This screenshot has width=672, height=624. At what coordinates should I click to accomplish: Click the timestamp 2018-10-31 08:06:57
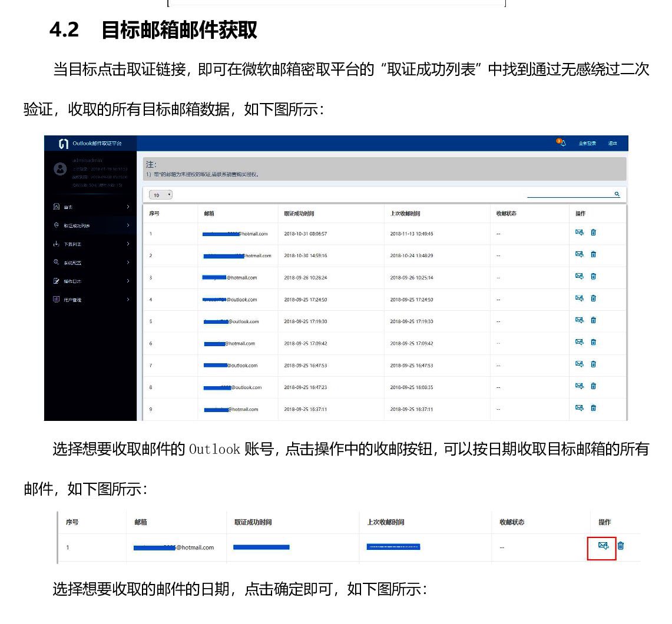pos(306,234)
